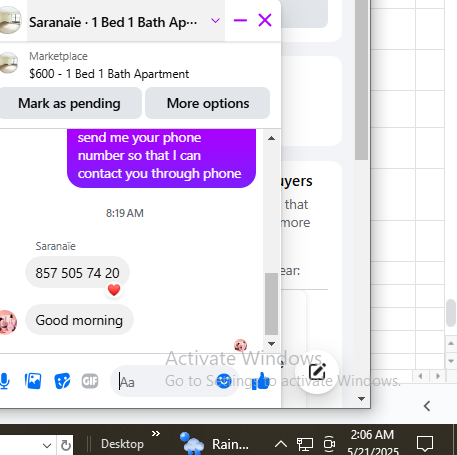Image resolution: width=457 pixels, height=455 pixels.
Task: Click the Meet Now icon in system tray
Action: pos(329,444)
